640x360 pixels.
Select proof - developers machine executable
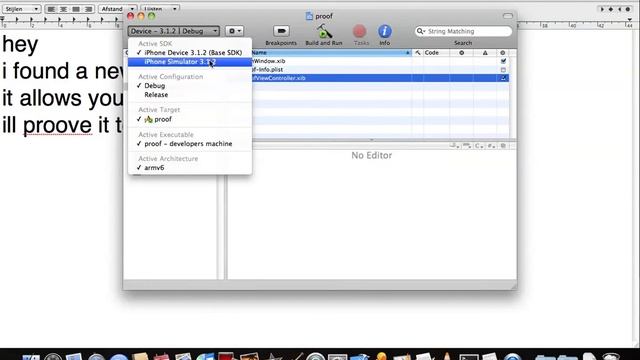tap(190, 144)
